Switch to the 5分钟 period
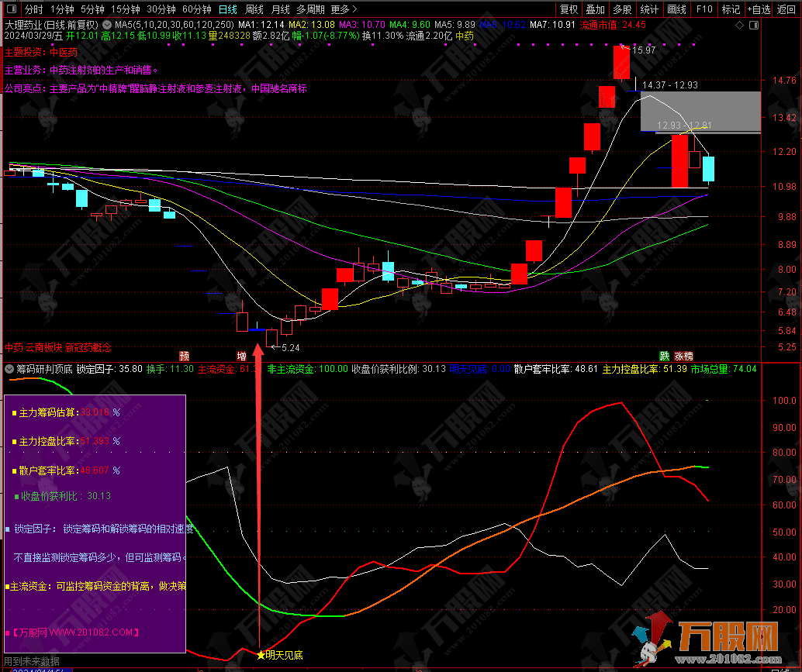The width and height of the screenshot is (802, 672). pos(92,9)
